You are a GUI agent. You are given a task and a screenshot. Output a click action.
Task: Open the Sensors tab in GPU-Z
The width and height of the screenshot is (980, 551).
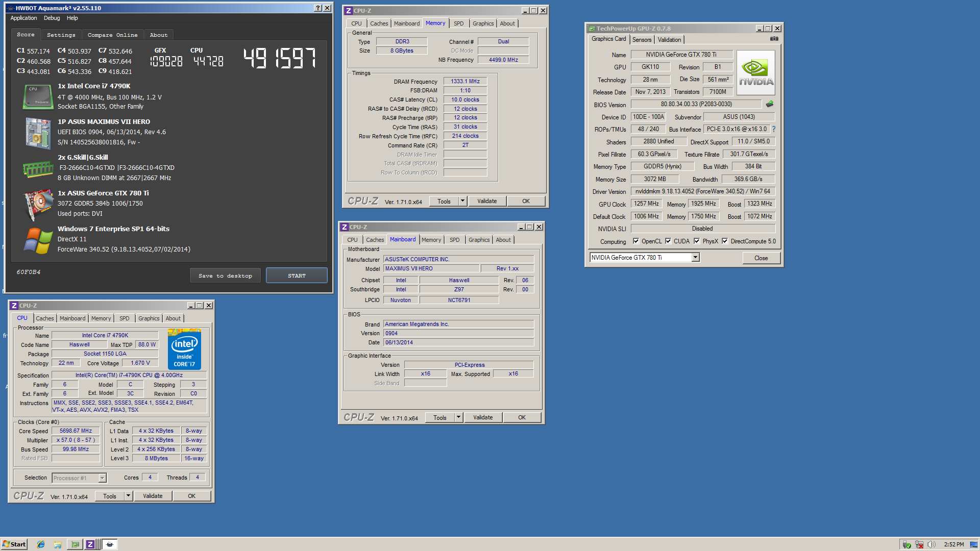pyautogui.click(x=642, y=40)
